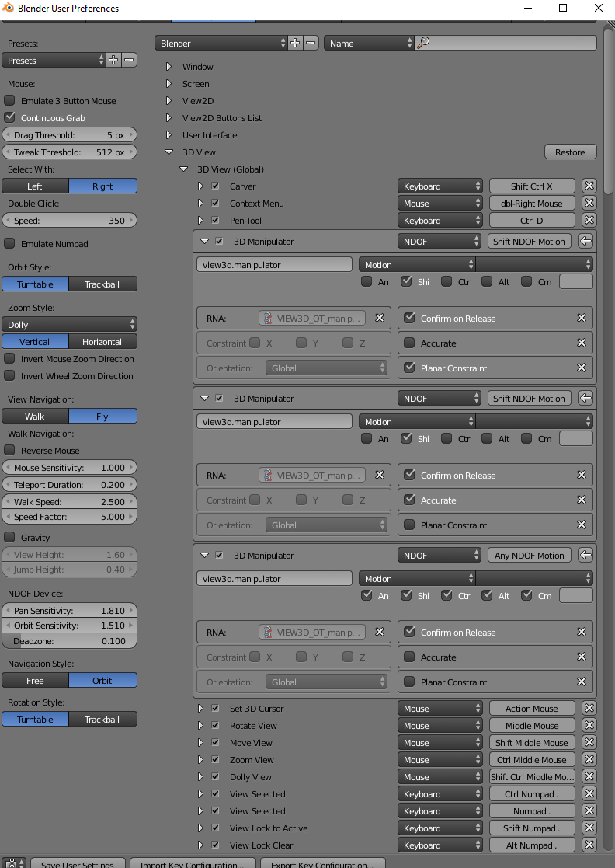This screenshot has height=868, width=615.
Task: Click Restore button for 3D View
Action: (x=570, y=152)
